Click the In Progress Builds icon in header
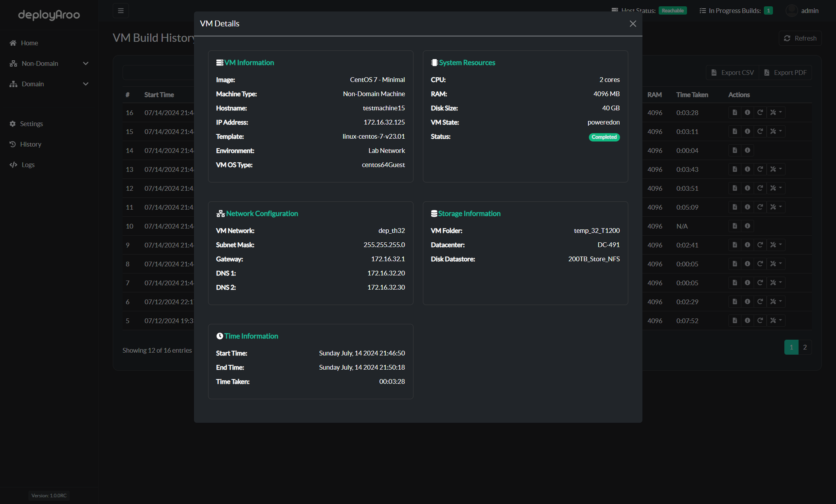Viewport: 836px width, 504px height. 703,10
